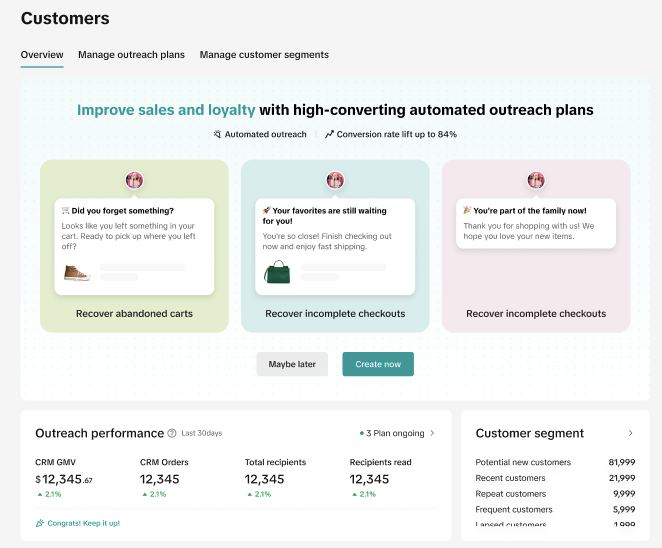The width and height of the screenshot is (662, 548).
Task: Click the green handbag product image
Action: pyautogui.click(x=276, y=271)
